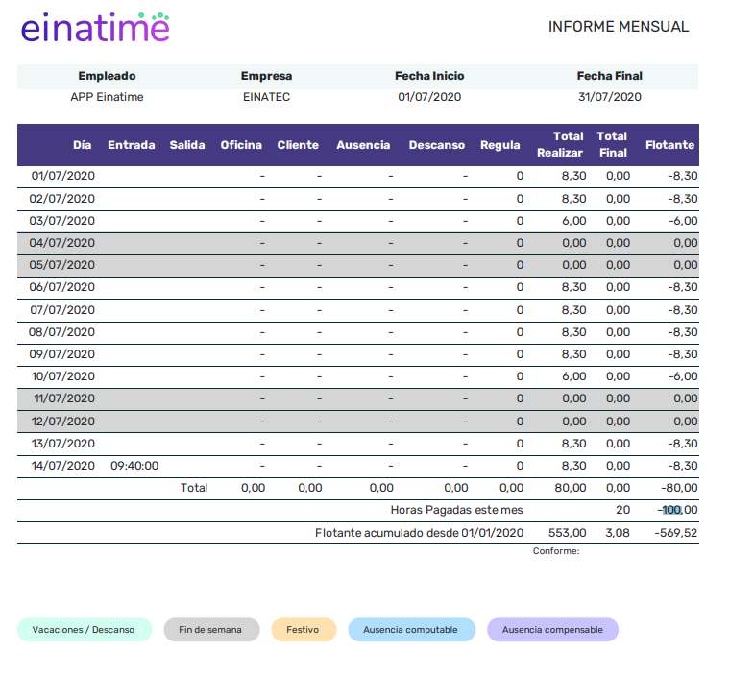Click the EINATEC company name

[266, 97]
